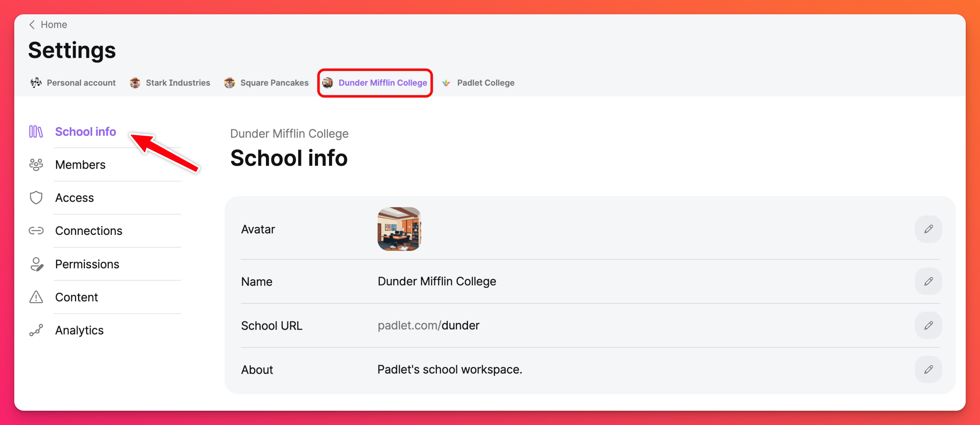Go back using the Home chevron
This screenshot has height=425, width=980.
click(32, 25)
